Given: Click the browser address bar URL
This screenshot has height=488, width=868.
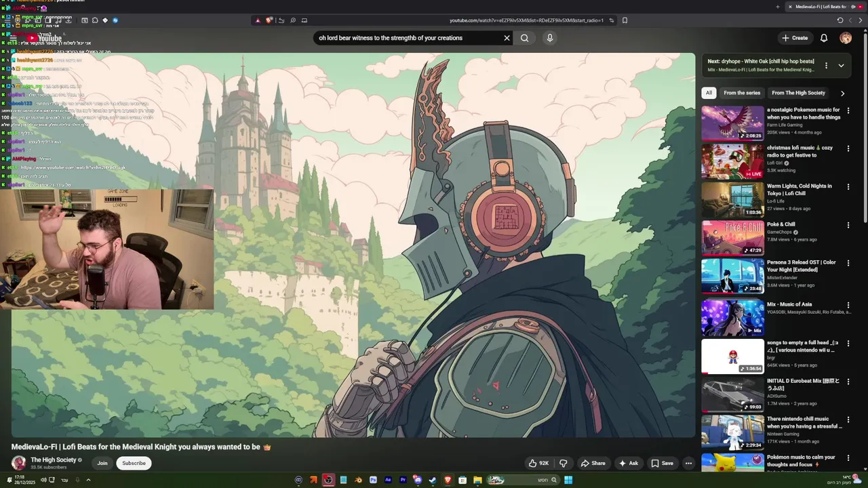Looking at the screenshot, I should point(526,20).
